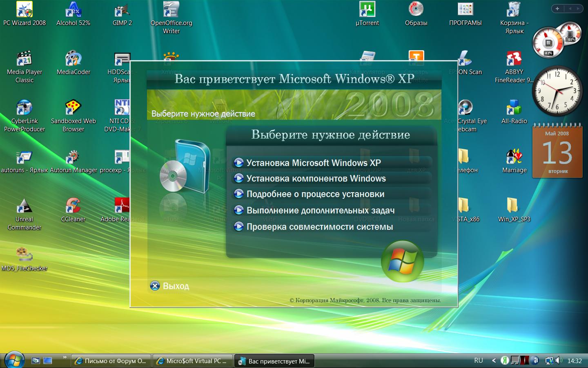Open the ПРОГРАМЫ desktop icon
This screenshot has width=588, height=368.
coord(465,13)
